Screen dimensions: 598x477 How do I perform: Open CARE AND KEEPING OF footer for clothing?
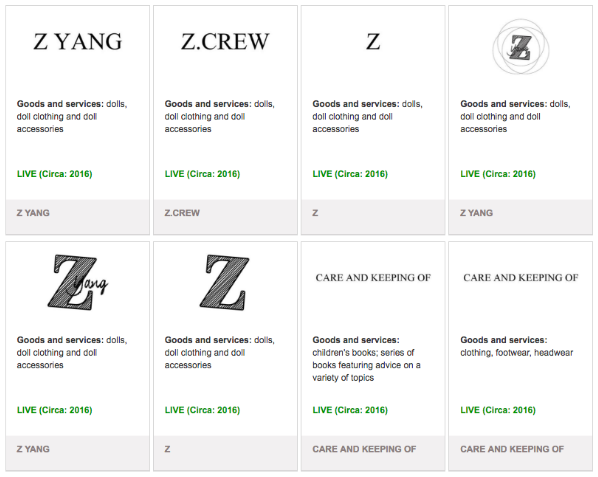pyautogui.click(x=512, y=449)
